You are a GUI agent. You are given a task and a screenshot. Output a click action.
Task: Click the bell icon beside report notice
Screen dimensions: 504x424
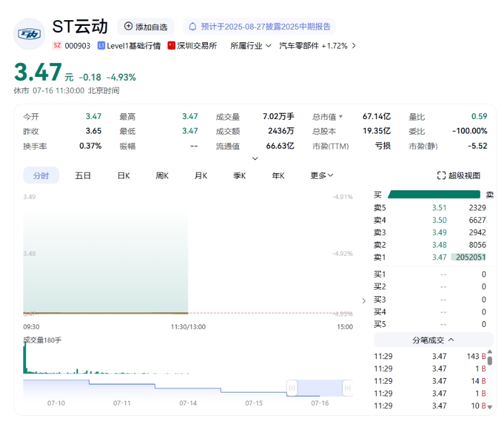(193, 26)
